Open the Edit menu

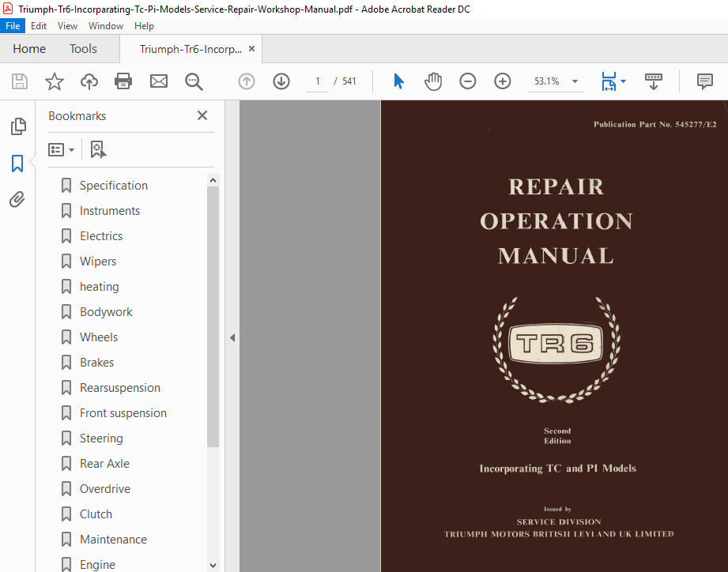(x=39, y=26)
